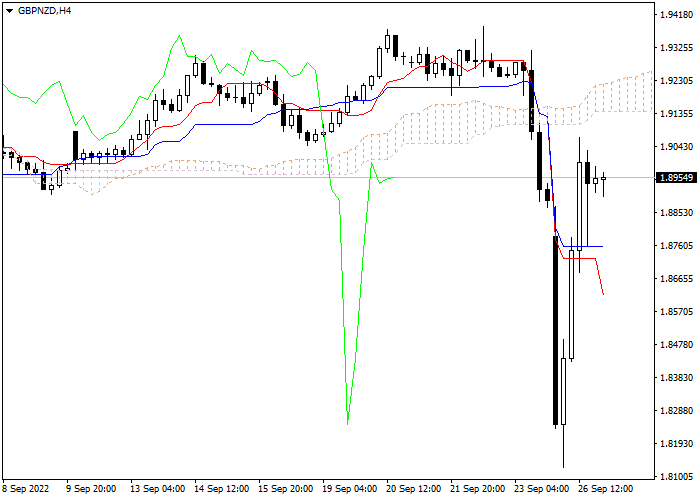Select the 8 Sep 2022 date label
The height and width of the screenshot is (500, 700).
tap(26, 489)
